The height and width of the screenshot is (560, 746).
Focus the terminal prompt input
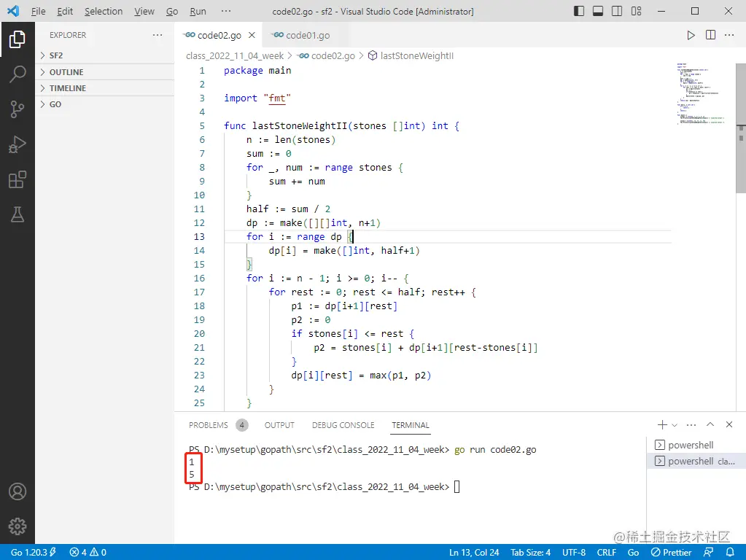click(x=456, y=487)
